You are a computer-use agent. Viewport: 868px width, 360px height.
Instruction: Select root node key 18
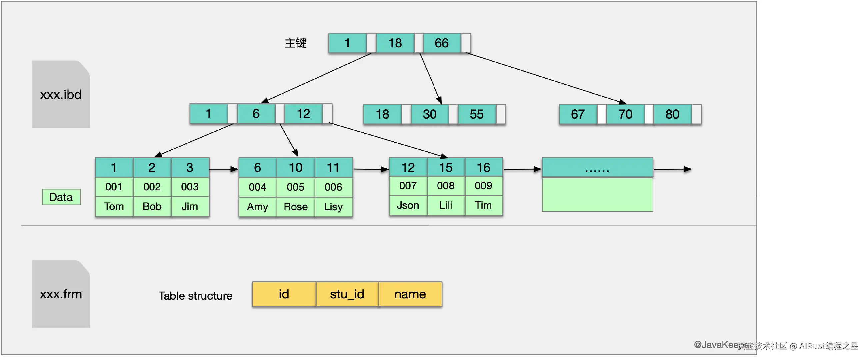click(395, 43)
